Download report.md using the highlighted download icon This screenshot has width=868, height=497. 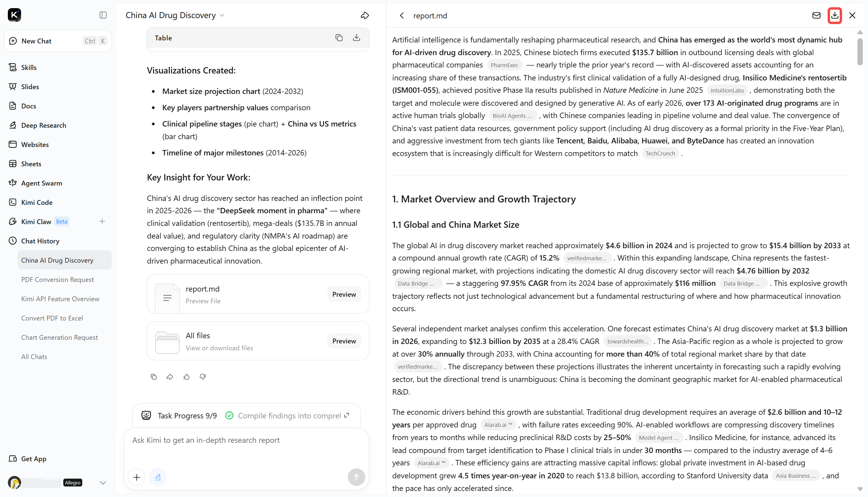coord(835,15)
